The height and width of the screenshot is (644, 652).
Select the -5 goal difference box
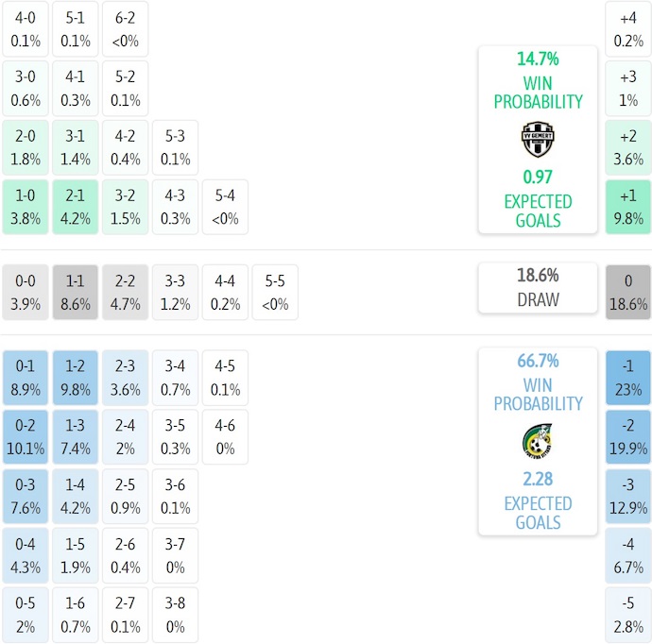pos(628,616)
